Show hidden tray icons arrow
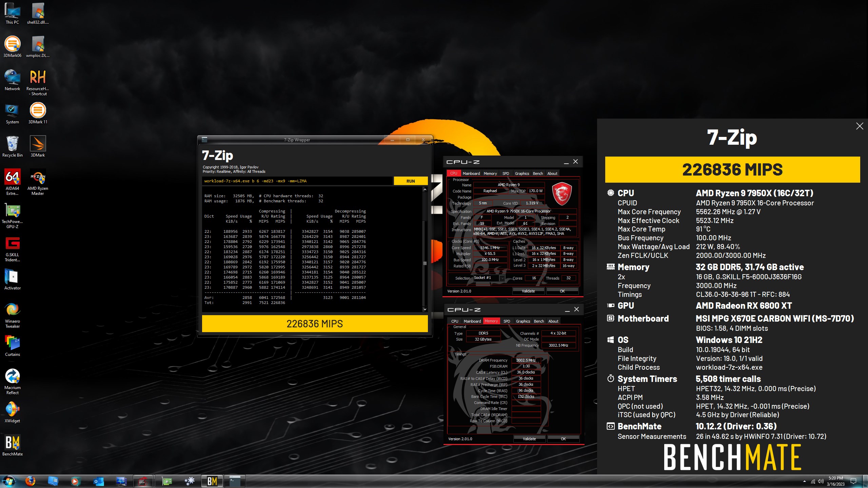This screenshot has width=868, height=488. pos(805,481)
